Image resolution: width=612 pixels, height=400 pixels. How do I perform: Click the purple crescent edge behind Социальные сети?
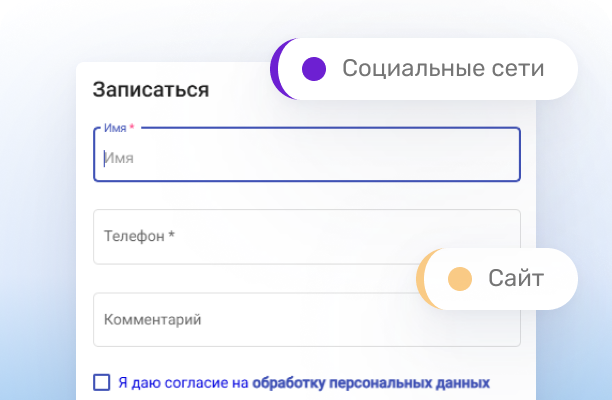[x=276, y=70]
